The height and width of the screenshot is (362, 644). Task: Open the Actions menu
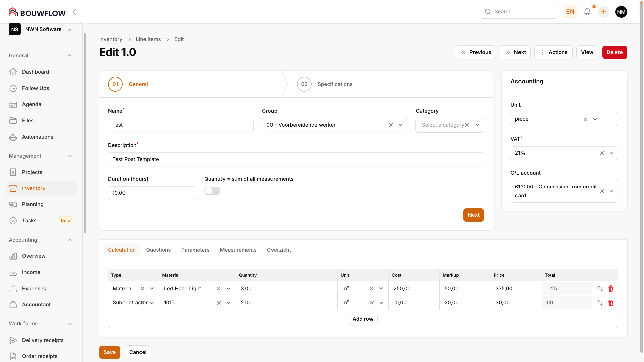[x=553, y=52]
